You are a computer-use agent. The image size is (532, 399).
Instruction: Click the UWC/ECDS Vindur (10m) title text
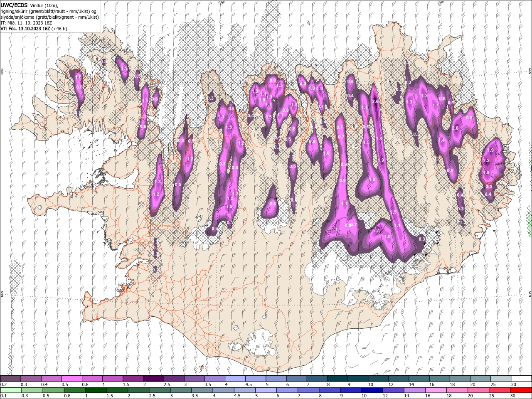(29, 5)
